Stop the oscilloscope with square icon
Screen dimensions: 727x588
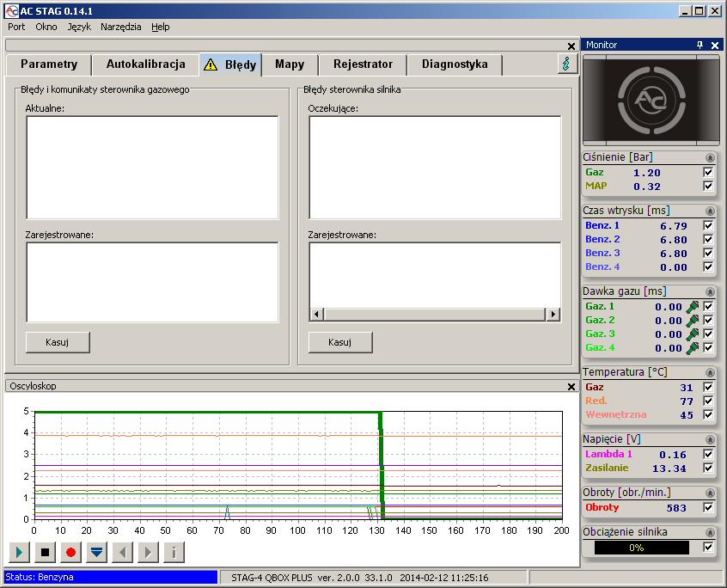[x=45, y=552]
